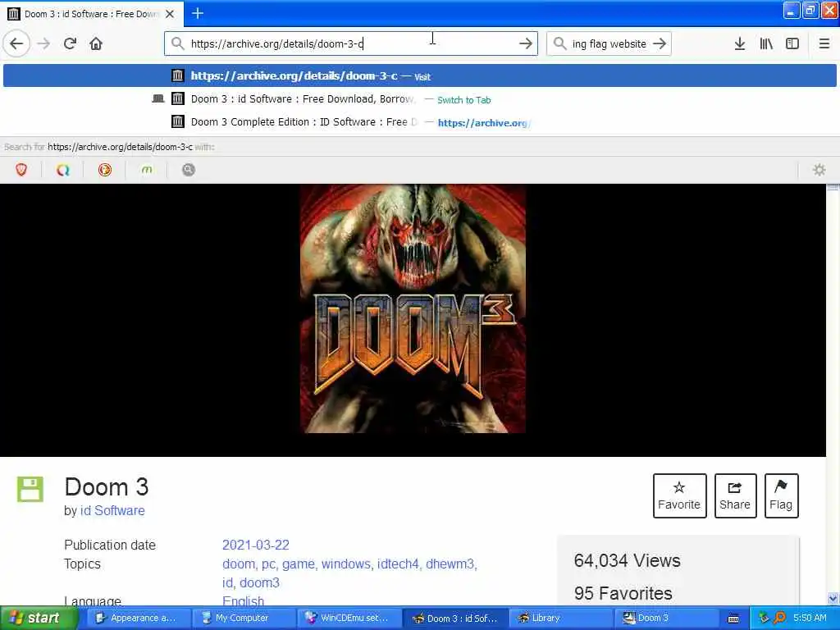Click the 'idtech4' topic link

point(398,564)
